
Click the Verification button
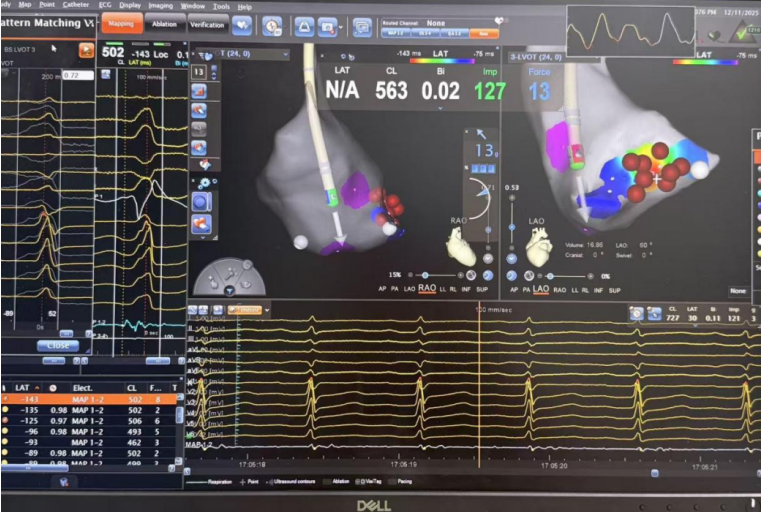[x=207, y=23]
